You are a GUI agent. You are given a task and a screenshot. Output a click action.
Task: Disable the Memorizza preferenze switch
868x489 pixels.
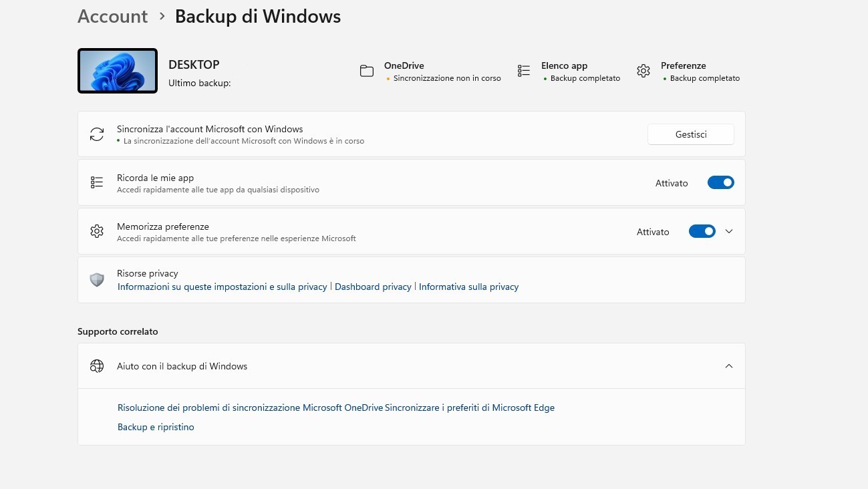702,231
